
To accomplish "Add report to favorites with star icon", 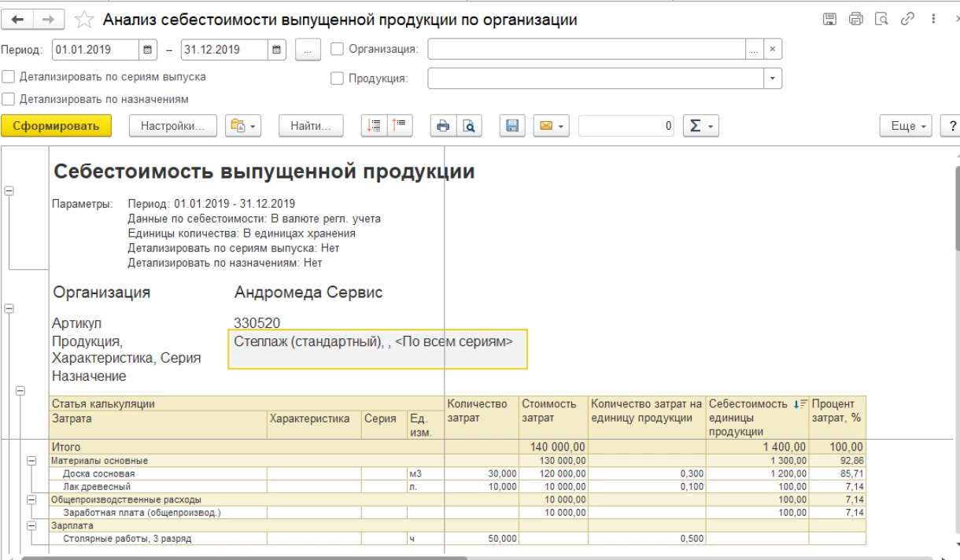I will click(86, 20).
